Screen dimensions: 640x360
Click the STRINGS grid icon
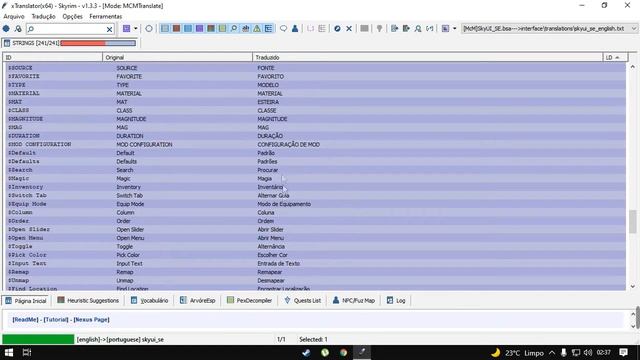7,43
